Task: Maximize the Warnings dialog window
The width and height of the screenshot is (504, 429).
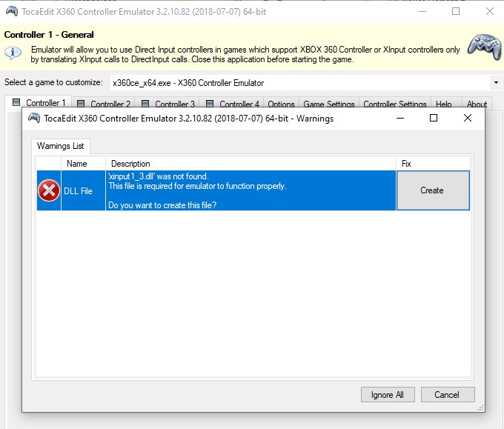Action: pyautogui.click(x=434, y=118)
